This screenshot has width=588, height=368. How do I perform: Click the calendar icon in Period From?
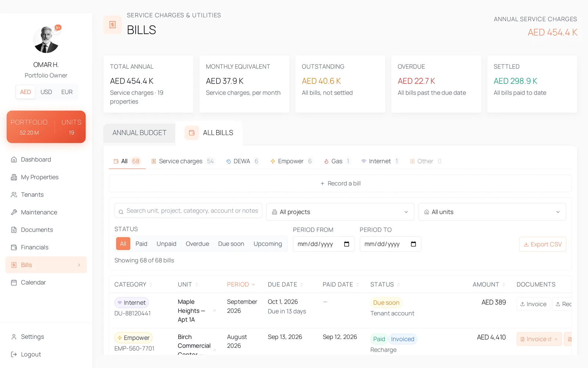[x=347, y=244]
